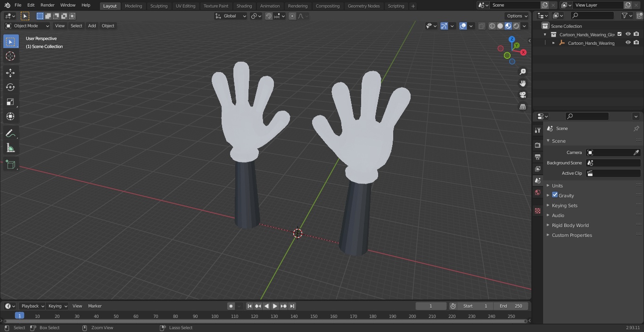Click frame 100 on the timeline ruler
This screenshot has width=644, height=332.
215,316
